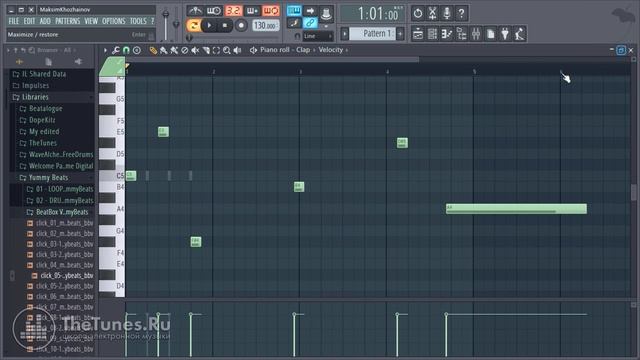
Task: Select the Paint brush tool
Action: coord(164,50)
